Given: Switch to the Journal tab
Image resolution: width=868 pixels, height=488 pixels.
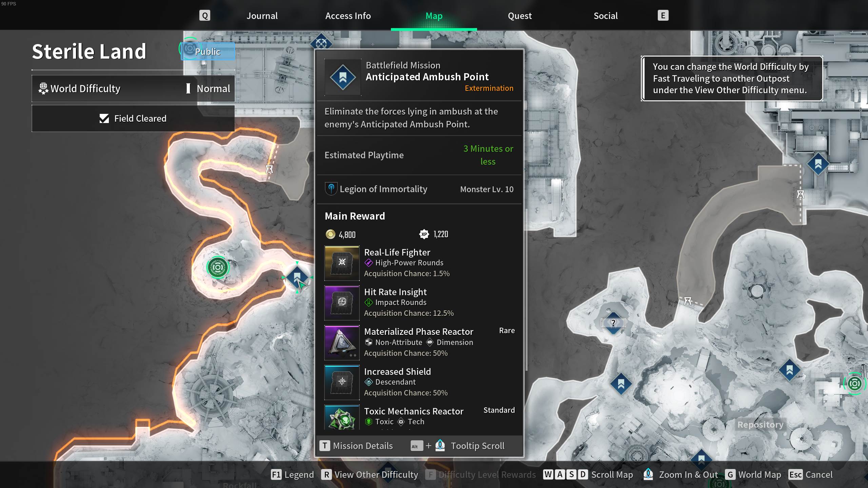Looking at the screenshot, I should (262, 16).
